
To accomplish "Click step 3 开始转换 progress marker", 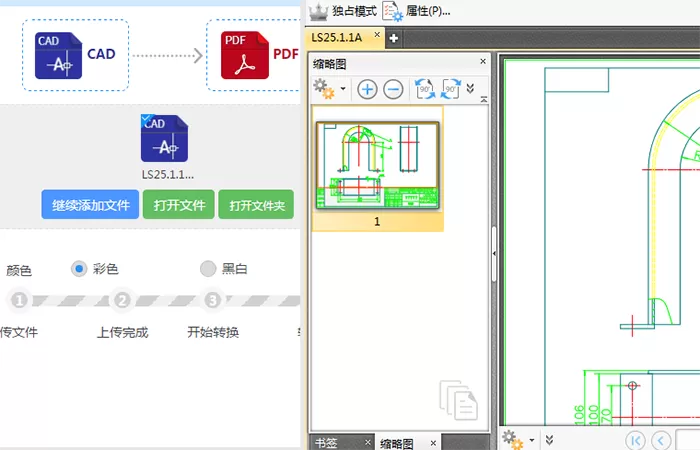I will (213, 300).
